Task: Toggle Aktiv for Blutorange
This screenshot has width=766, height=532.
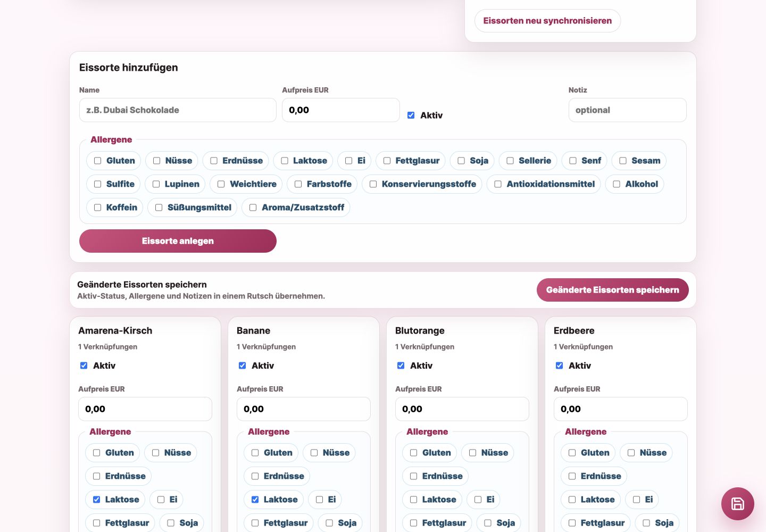Action: coord(401,365)
